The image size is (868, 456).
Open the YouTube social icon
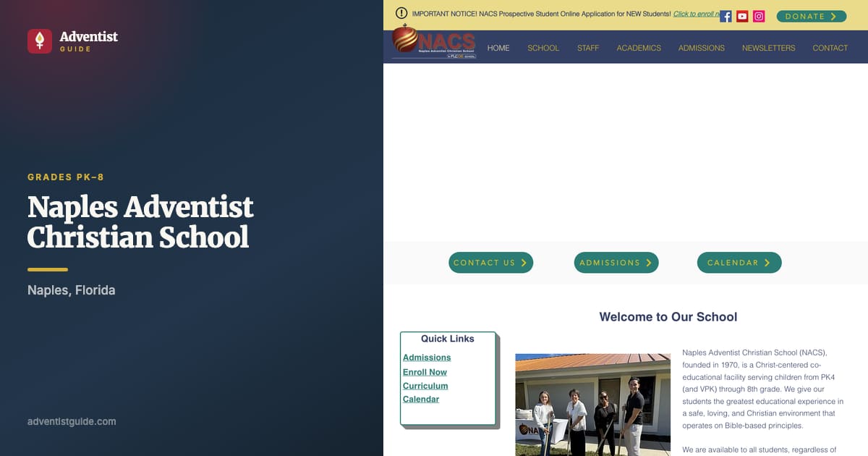[x=742, y=16]
